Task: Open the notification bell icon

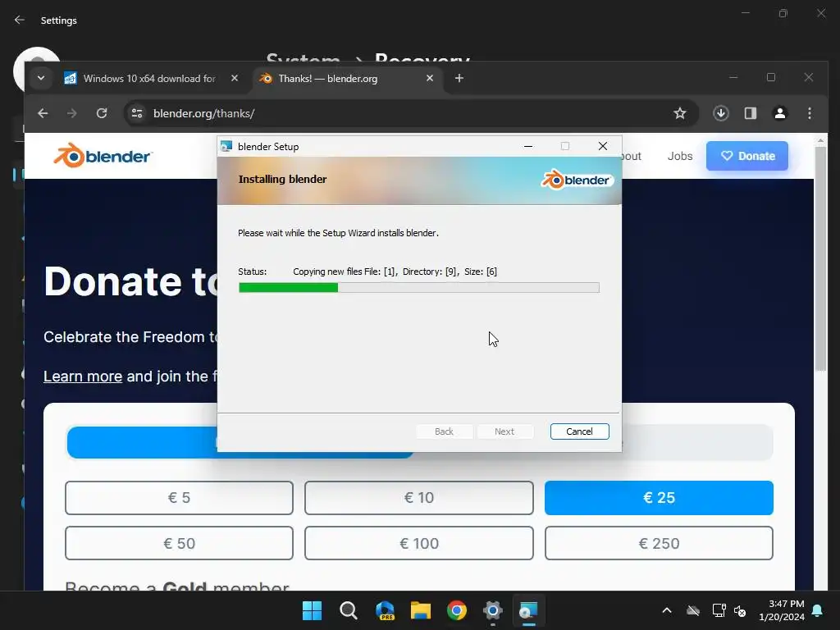Action: coord(818,610)
